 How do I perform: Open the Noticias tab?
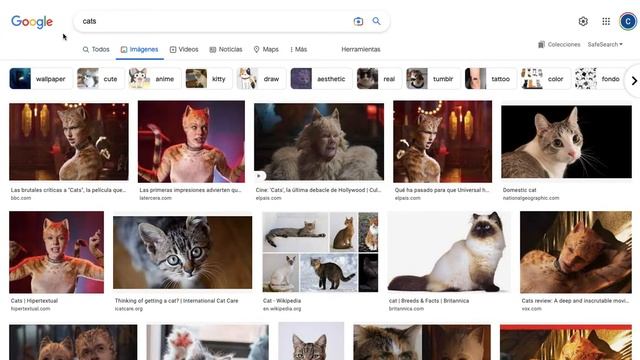click(x=226, y=49)
